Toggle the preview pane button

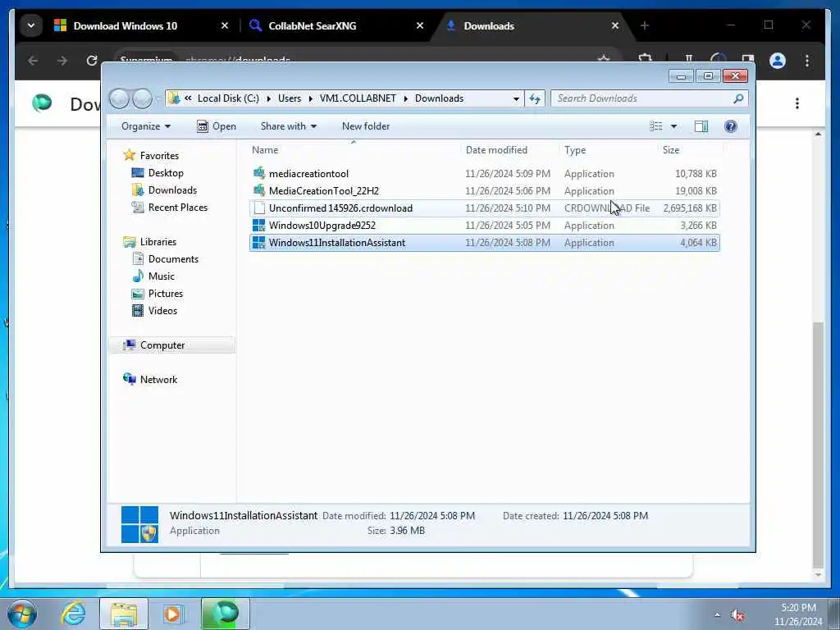[701, 126]
